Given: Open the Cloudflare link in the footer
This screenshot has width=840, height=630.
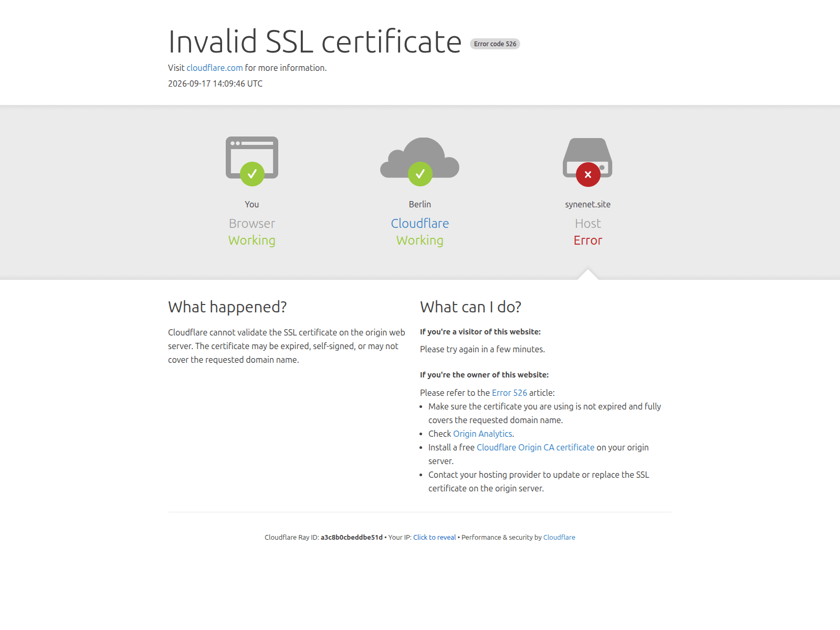Looking at the screenshot, I should coord(559,538).
